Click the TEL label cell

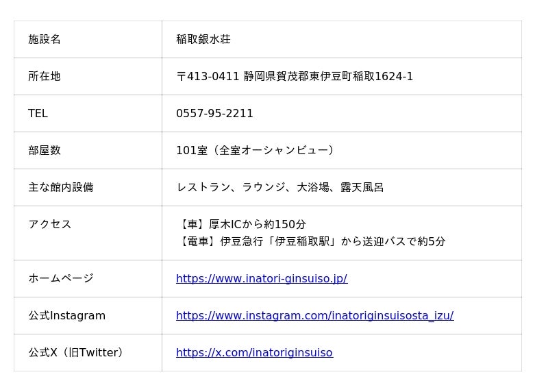tap(88, 114)
